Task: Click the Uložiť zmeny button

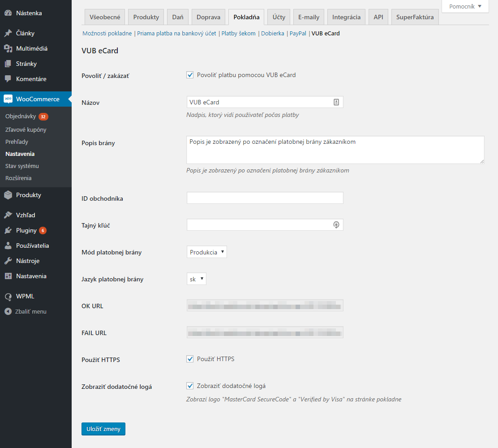Action: coord(103,429)
